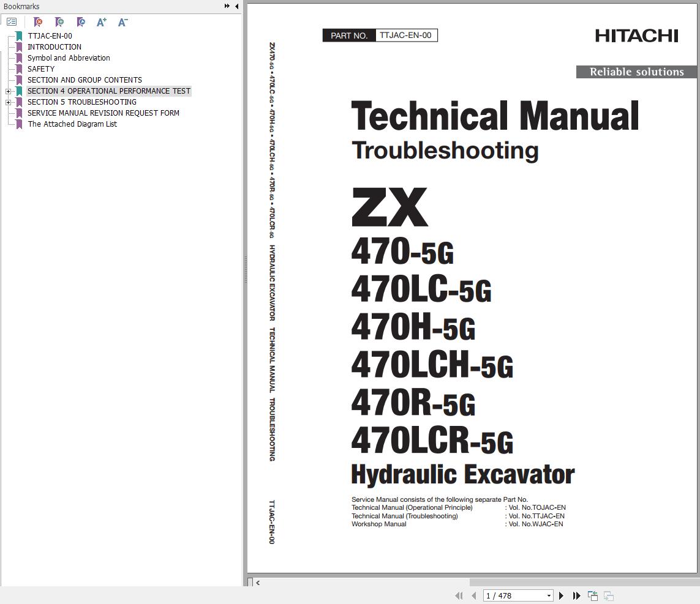The height and width of the screenshot is (604, 700).
Task: Open SECTION AND GROUP CONTENTS bookmark
Action: click(x=85, y=80)
